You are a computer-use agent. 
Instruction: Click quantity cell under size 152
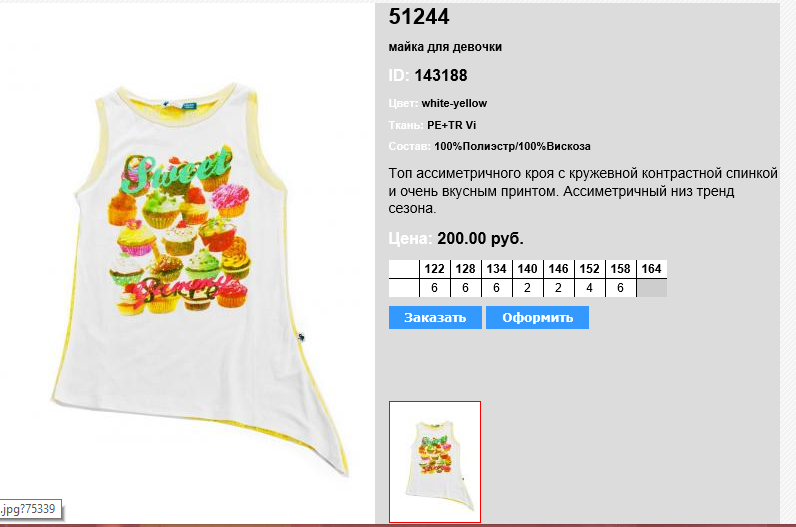coord(589,288)
